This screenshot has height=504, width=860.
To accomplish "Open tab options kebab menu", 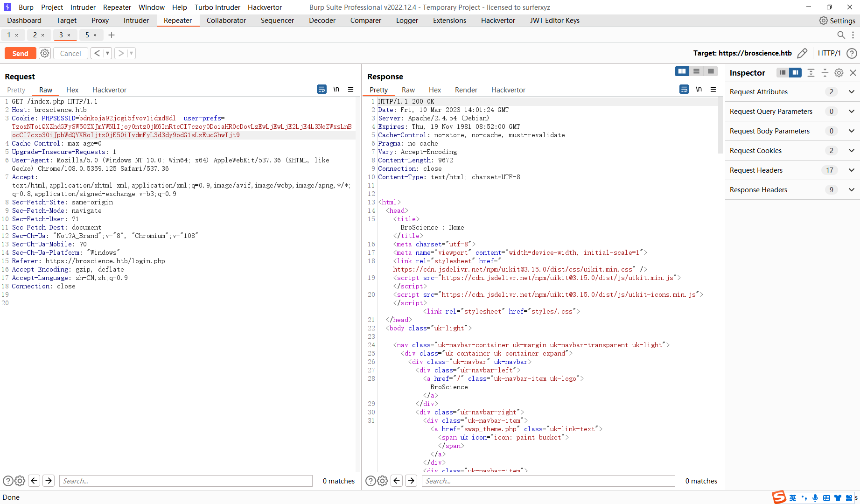I will [853, 35].
